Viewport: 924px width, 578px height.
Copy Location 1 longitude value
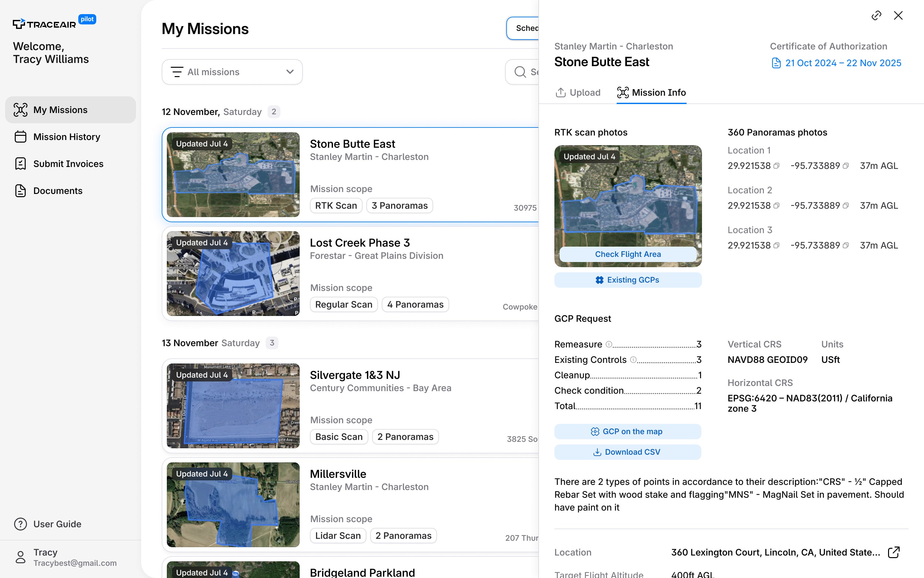click(x=846, y=166)
